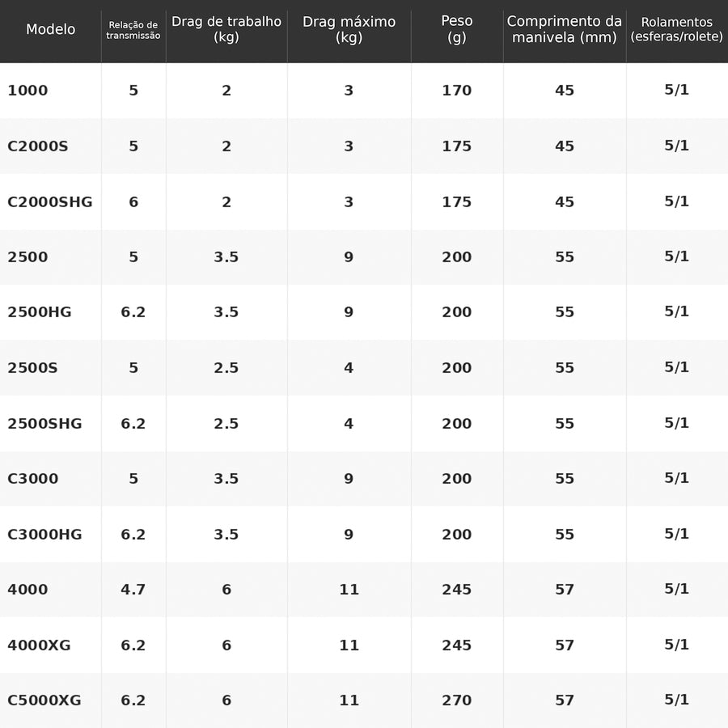The width and height of the screenshot is (728, 728).
Task: Click the 270 weight value for C5000XG
Action: tap(456, 700)
